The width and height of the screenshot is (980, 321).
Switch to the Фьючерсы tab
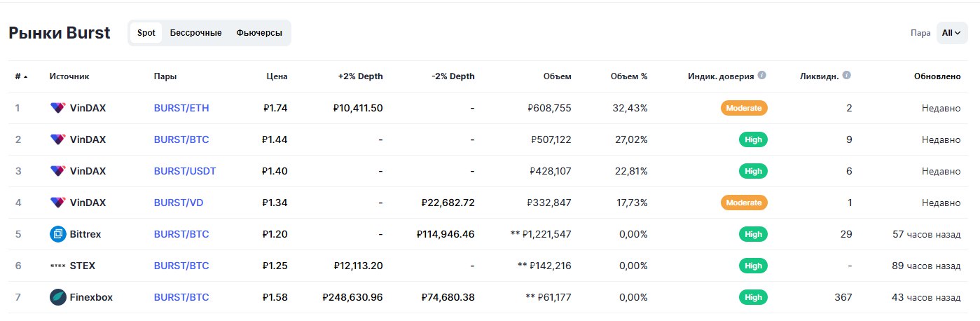[x=259, y=33]
